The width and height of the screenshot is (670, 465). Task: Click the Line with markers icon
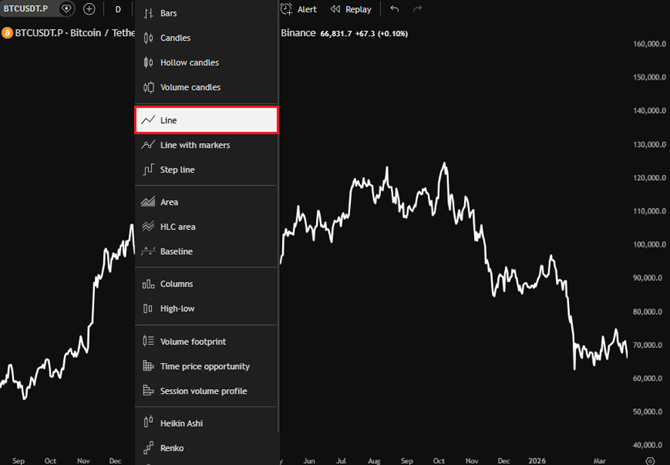click(x=148, y=145)
